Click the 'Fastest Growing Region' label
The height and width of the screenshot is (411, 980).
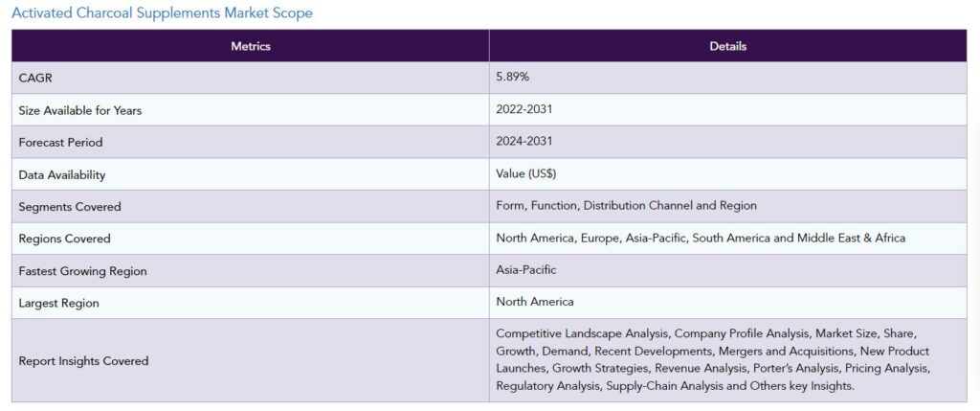[82, 271]
